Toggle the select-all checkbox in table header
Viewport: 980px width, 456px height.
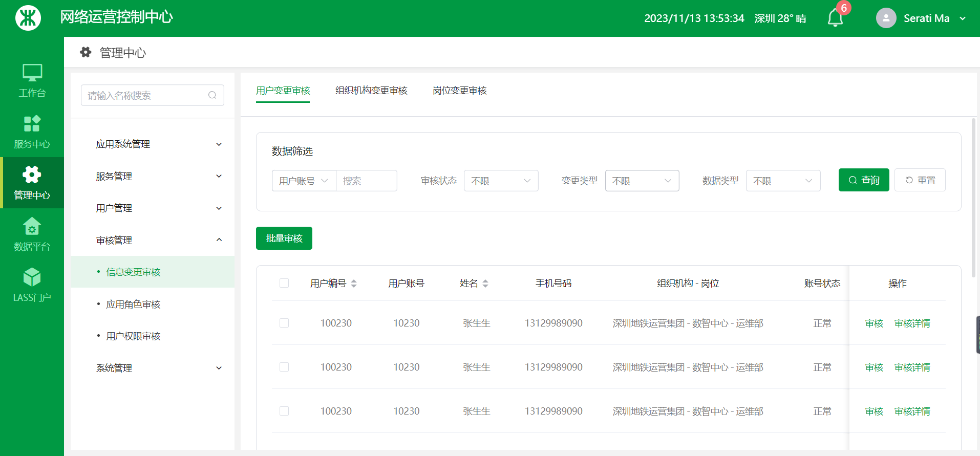point(284,283)
